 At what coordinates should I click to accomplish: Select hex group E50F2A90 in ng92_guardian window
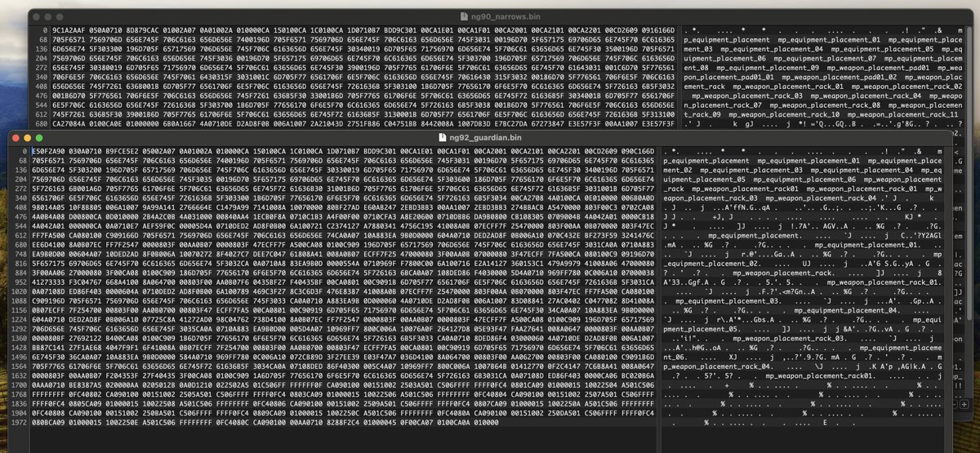click(x=48, y=152)
